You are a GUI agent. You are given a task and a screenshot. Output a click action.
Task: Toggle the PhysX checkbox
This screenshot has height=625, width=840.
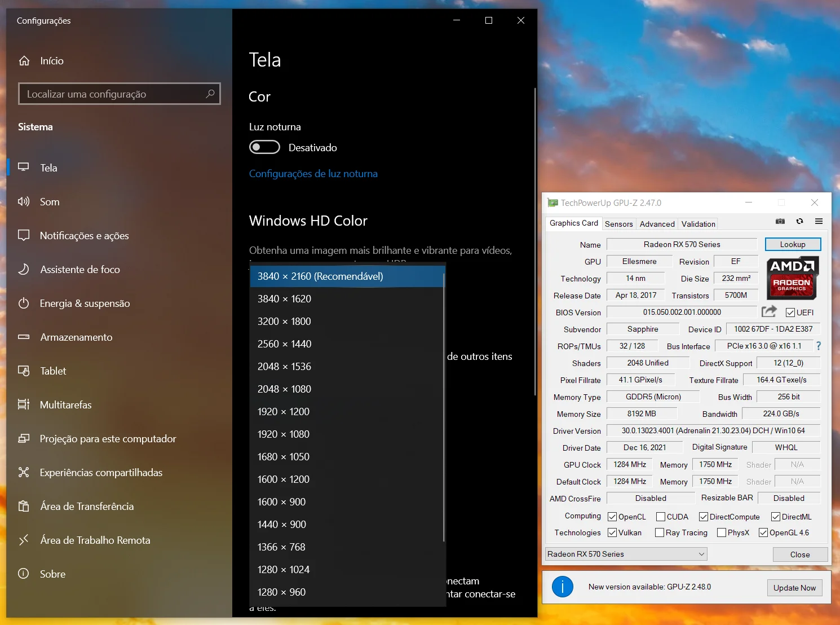click(x=722, y=532)
